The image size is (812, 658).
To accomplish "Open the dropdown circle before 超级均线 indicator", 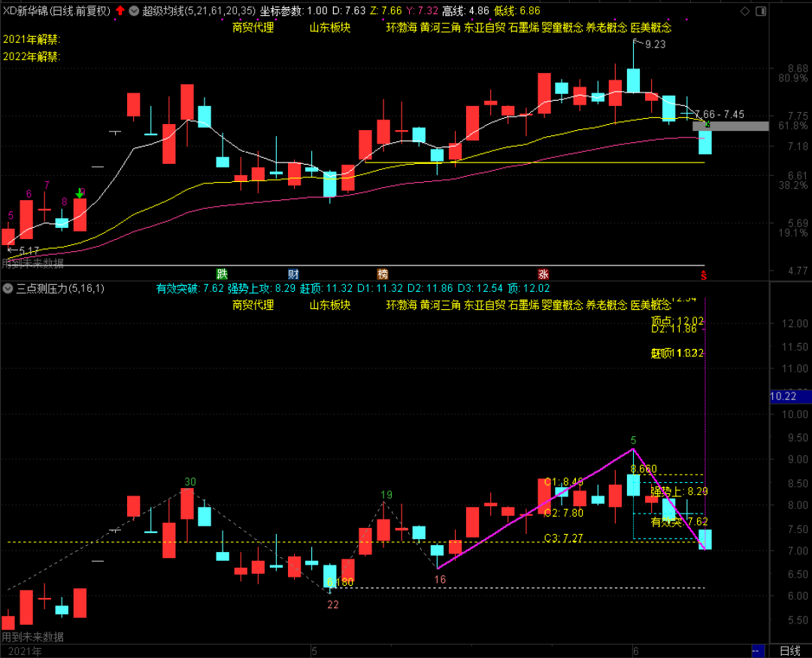I will point(134,11).
